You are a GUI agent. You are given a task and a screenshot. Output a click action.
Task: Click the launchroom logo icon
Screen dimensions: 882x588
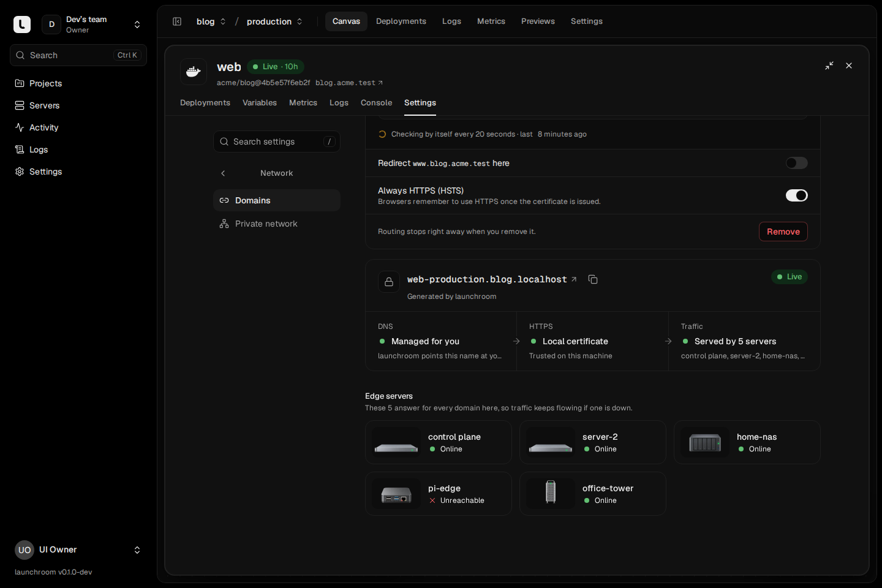pos(22,24)
